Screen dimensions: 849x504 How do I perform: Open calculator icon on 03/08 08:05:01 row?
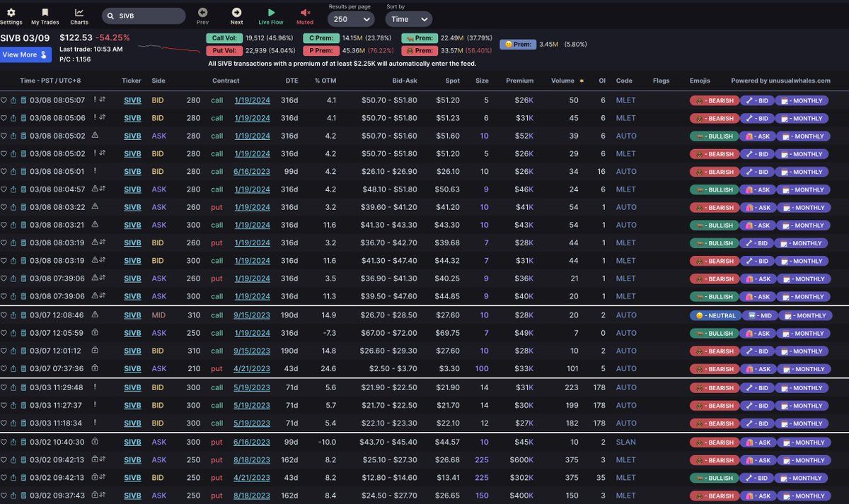click(x=23, y=172)
